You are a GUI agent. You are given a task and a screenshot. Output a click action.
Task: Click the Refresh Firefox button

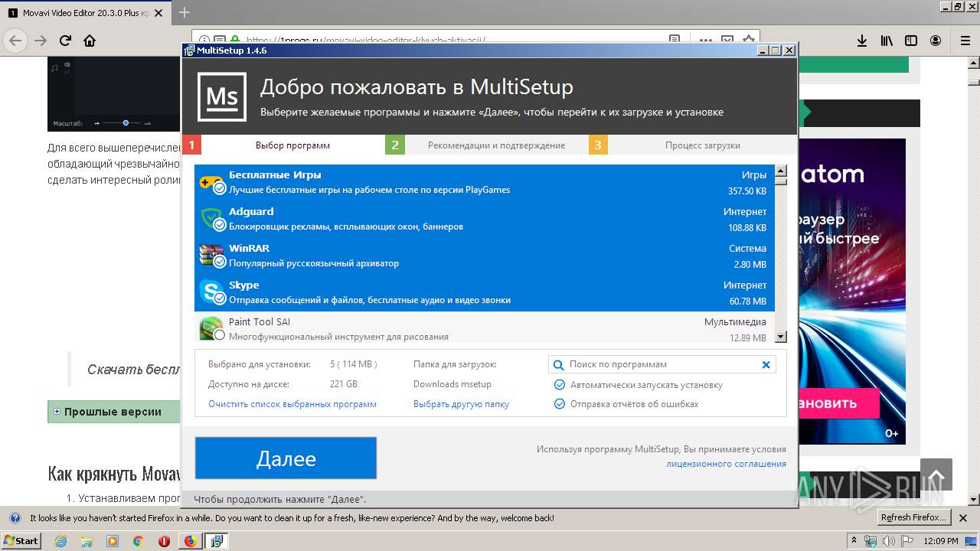coord(913,517)
